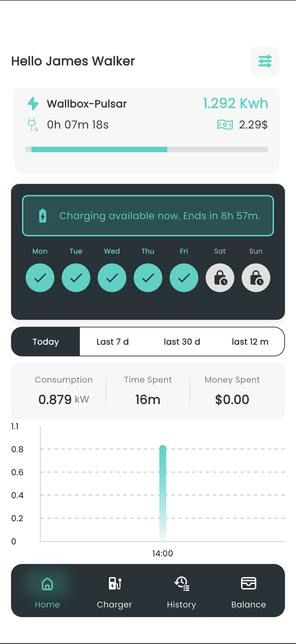296x644 pixels.
Task: Tap the Charging available now banner
Action: click(x=148, y=216)
